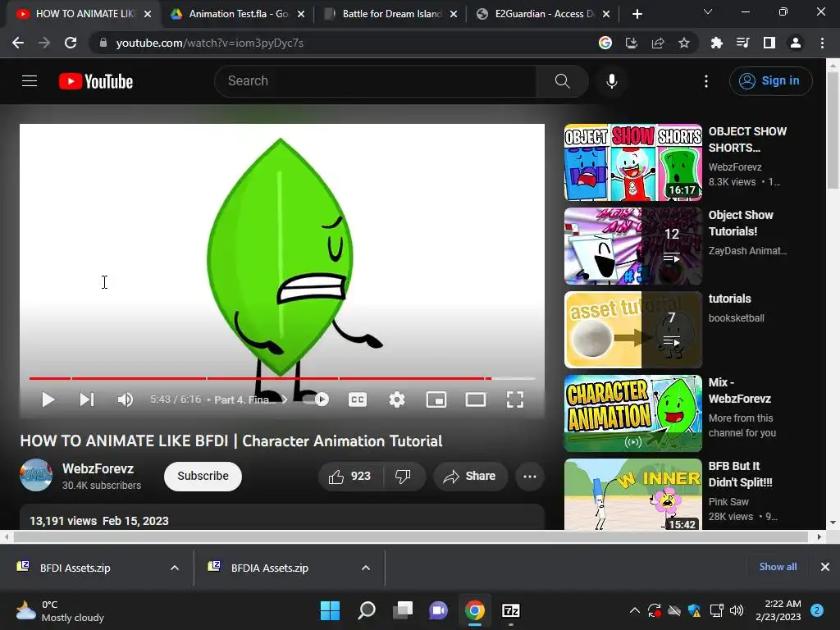The image size is (840, 630).
Task: Mute the video volume
Action: coord(125,399)
